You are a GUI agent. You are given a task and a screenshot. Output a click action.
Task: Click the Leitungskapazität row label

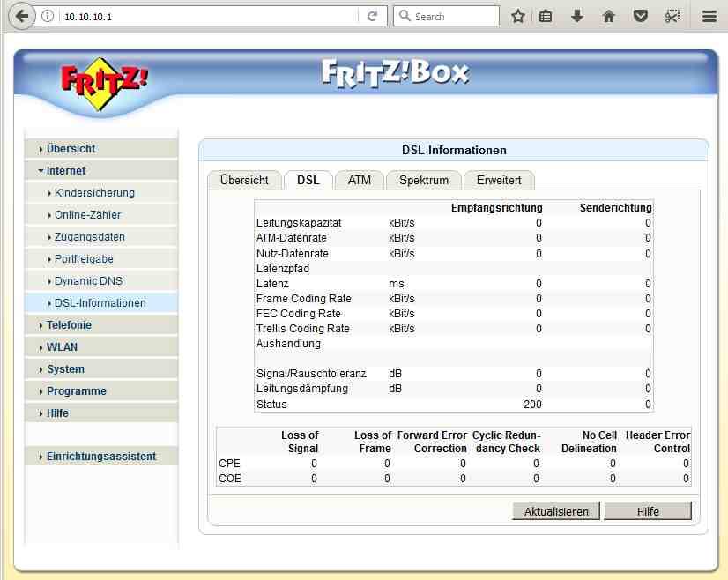299,223
